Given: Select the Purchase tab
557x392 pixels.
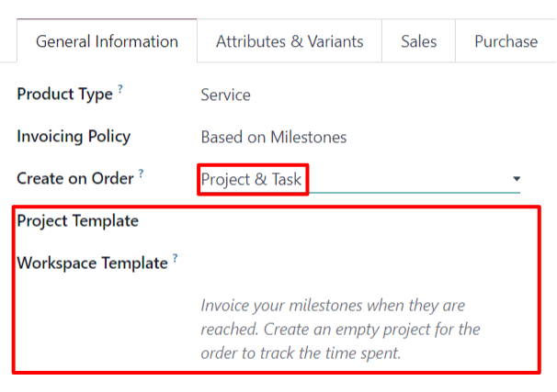Looking at the screenshot, I should [506, 41].
